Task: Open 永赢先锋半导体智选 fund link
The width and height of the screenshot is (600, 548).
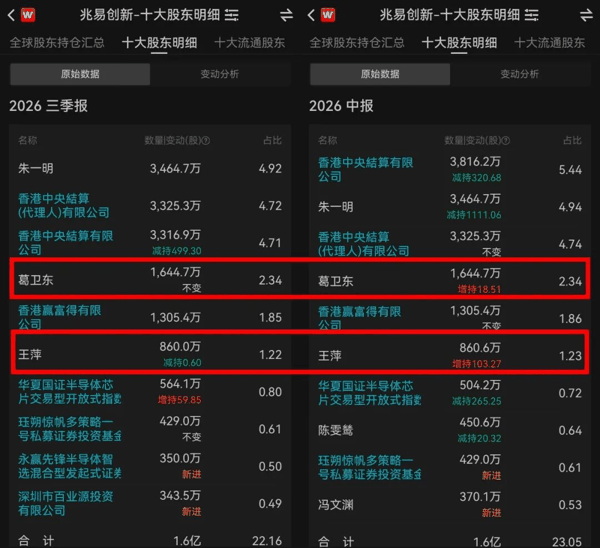Action: [70, 466]
